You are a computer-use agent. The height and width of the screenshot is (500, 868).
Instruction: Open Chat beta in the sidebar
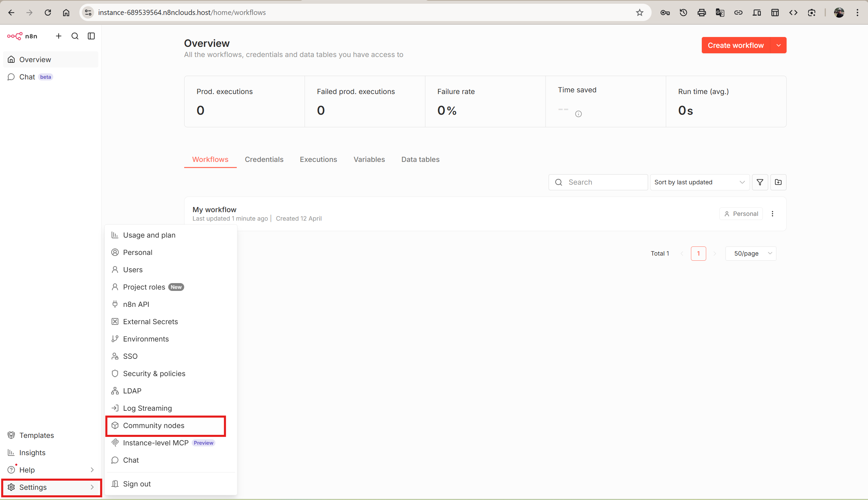pos(51,77)
